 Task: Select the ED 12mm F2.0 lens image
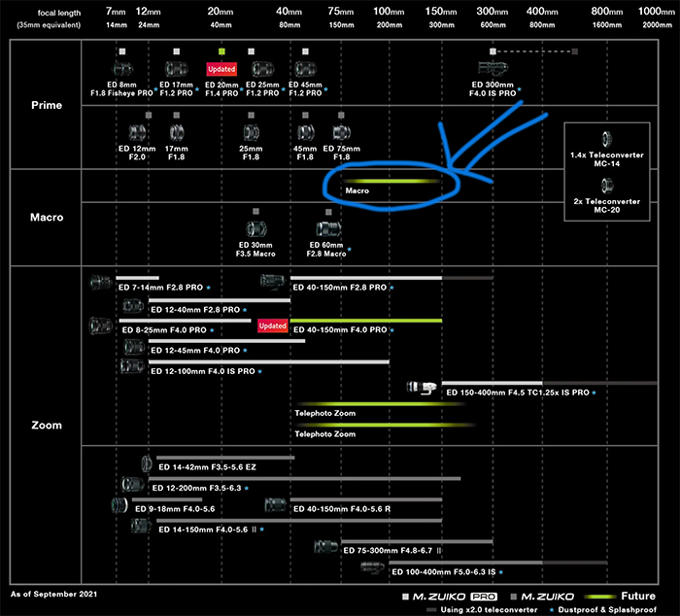click(138, 131)
